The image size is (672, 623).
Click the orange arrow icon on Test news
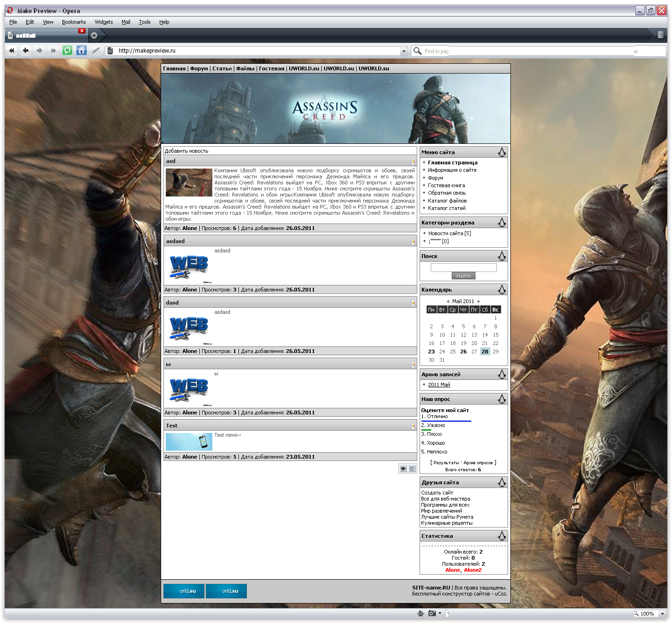[x=413, y=426]
